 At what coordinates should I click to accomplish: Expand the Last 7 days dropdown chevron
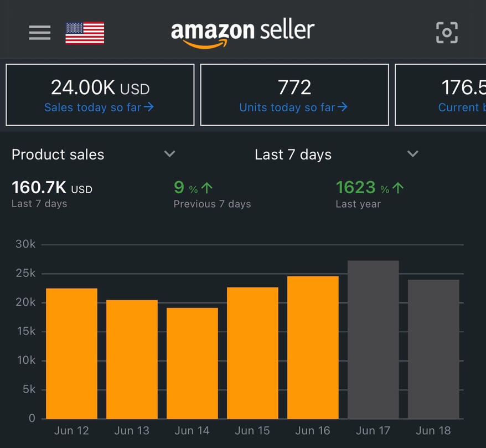(x=412, y=154)
